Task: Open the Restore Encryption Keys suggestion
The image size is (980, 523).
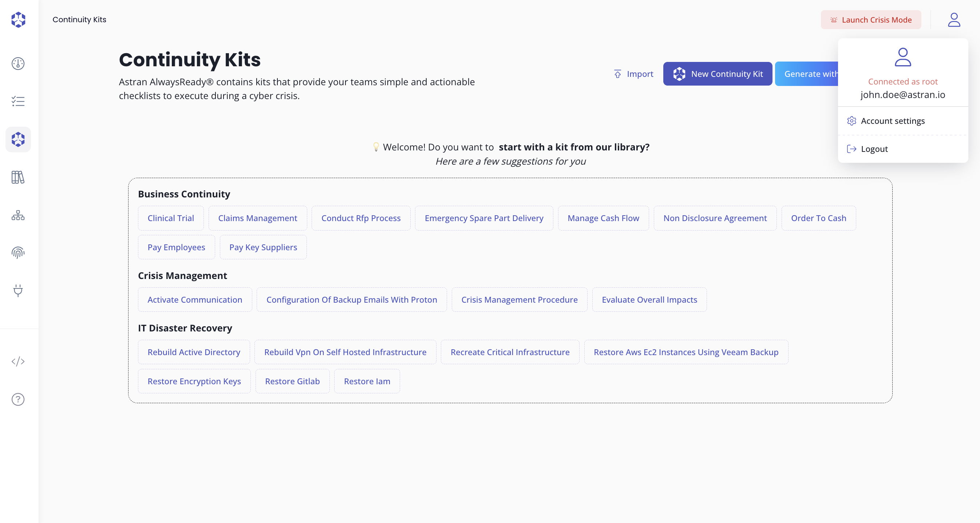Action: [x=194, y=381]
